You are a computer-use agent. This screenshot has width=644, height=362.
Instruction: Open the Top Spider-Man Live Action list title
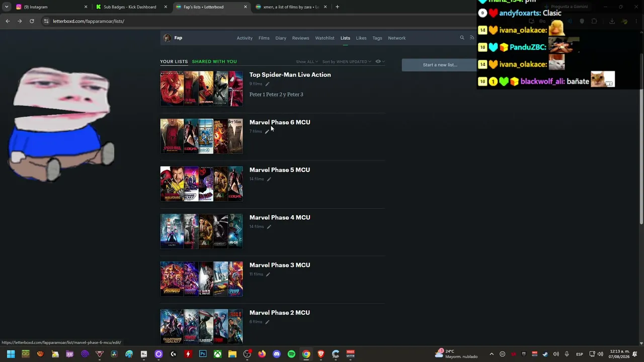(x=290, y=75)
